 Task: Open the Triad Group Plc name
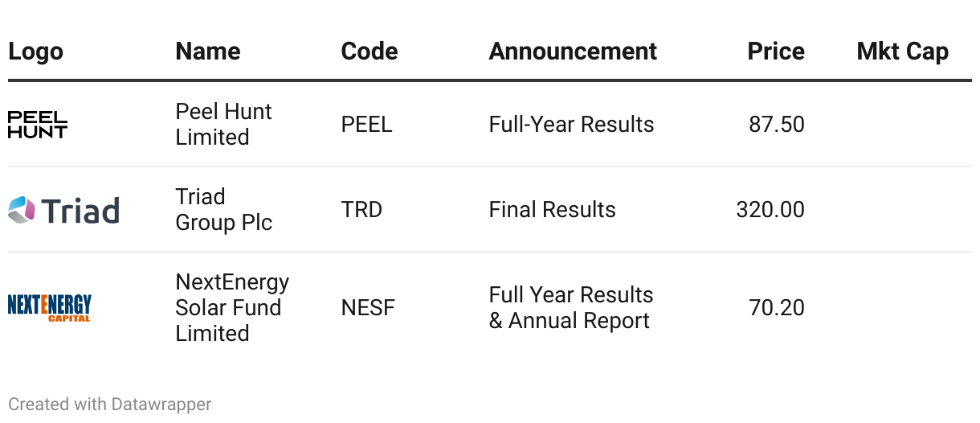point(224,210)
